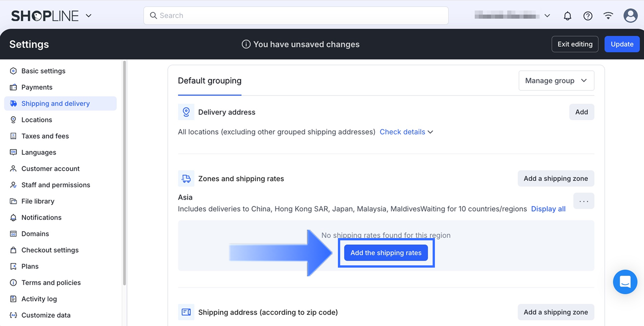This screenshot has width=644, height=326.
Task: Click the zip code shipping address icon
Action: [x=186, y=312]
